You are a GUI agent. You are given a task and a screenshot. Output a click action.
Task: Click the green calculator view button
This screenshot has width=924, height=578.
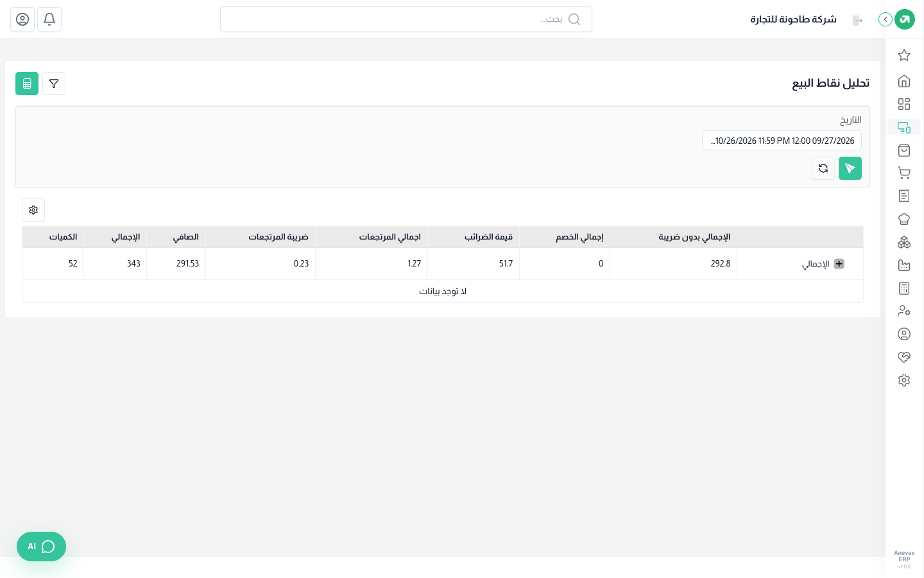[x=27, y=83]
